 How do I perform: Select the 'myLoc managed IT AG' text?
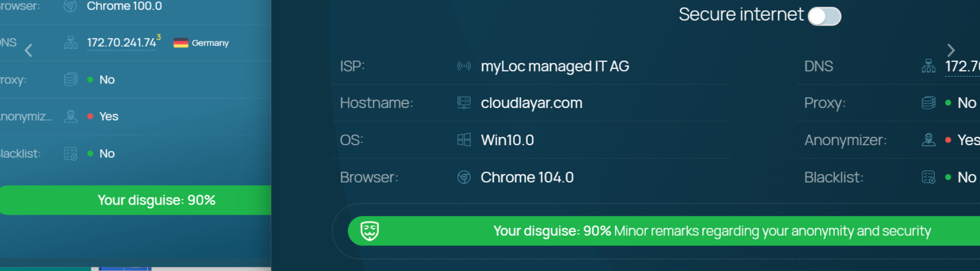point(555,66)
